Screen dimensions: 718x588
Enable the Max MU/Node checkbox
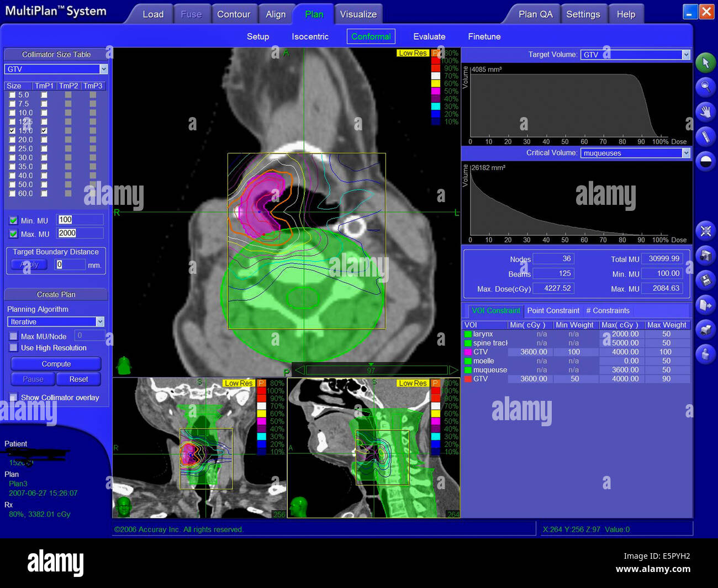tap(13, 336)
